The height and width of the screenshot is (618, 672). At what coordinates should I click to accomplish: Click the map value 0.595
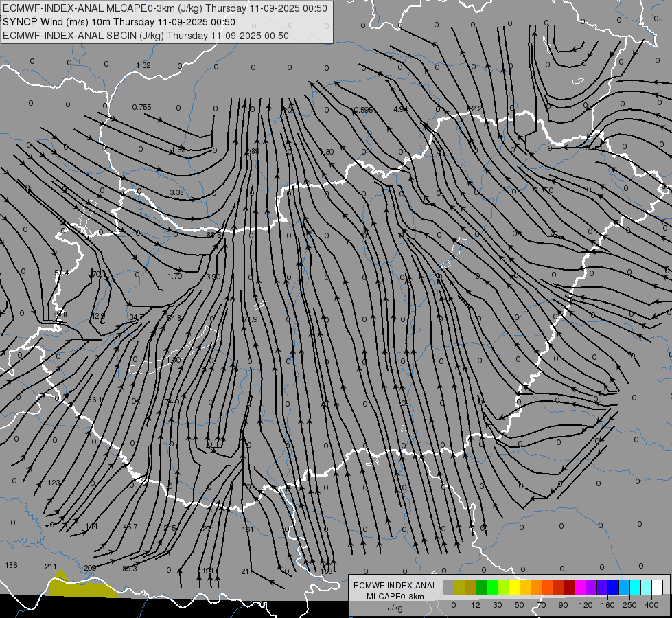point(363,110)
